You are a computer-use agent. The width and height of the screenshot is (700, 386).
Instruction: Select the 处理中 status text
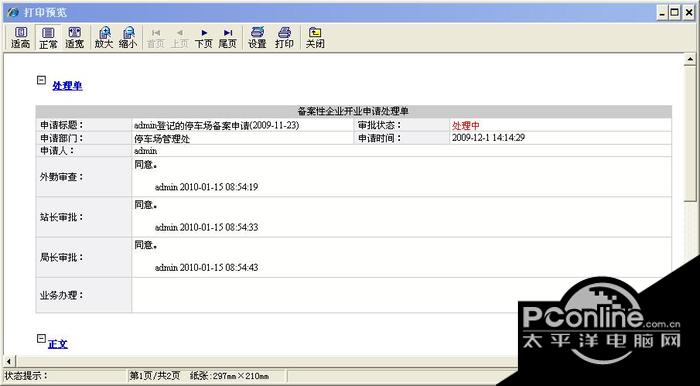pyautogui.click(x=466, y=125)
